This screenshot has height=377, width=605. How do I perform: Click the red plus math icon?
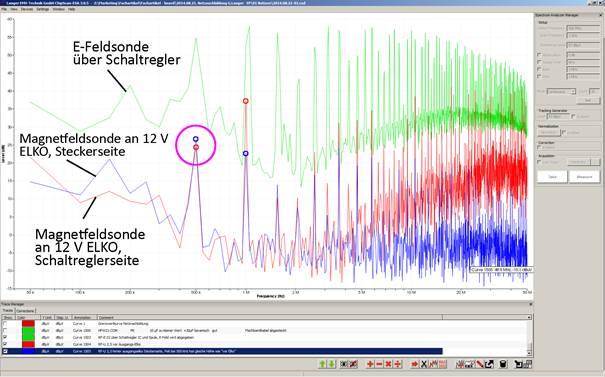pos(370,364)
